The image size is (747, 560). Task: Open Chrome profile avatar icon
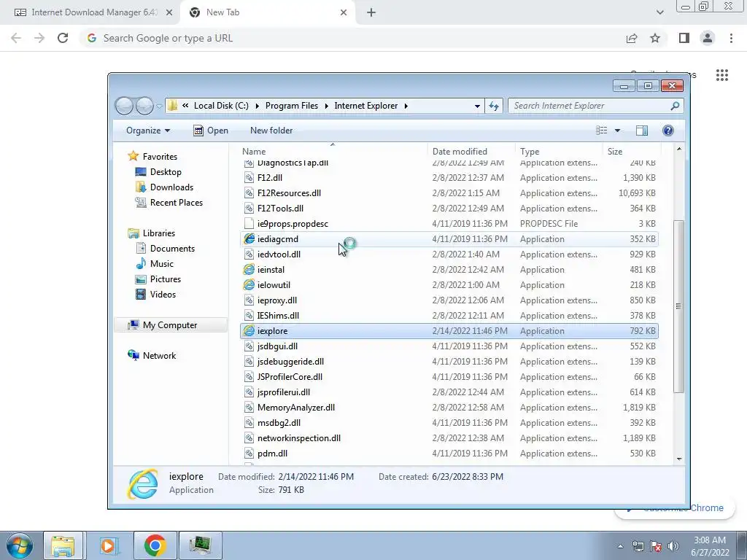(x=708, y=38)
